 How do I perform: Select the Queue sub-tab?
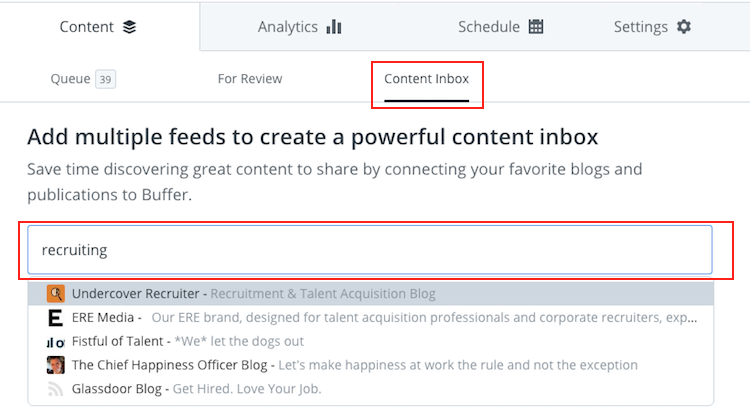click(x=83, y=79)
